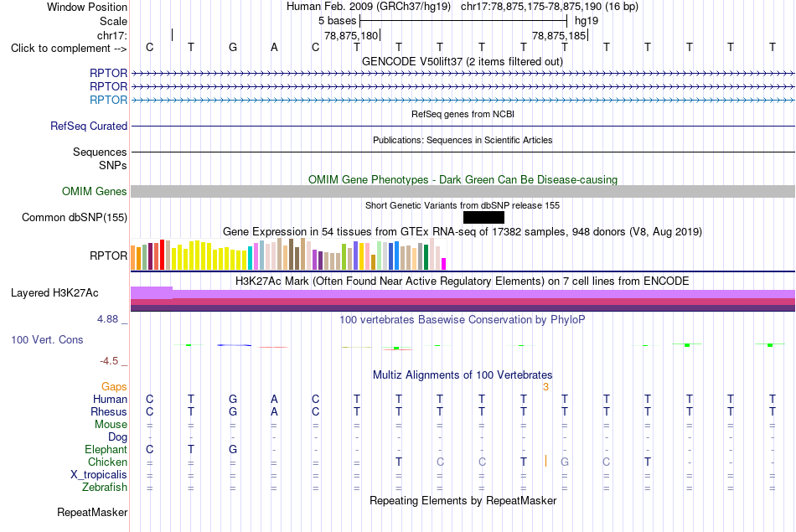The width and height of the screenshot is (796, 532).
Task: Select the Rhesus alignment row label
Action: [x=109, y=411]
